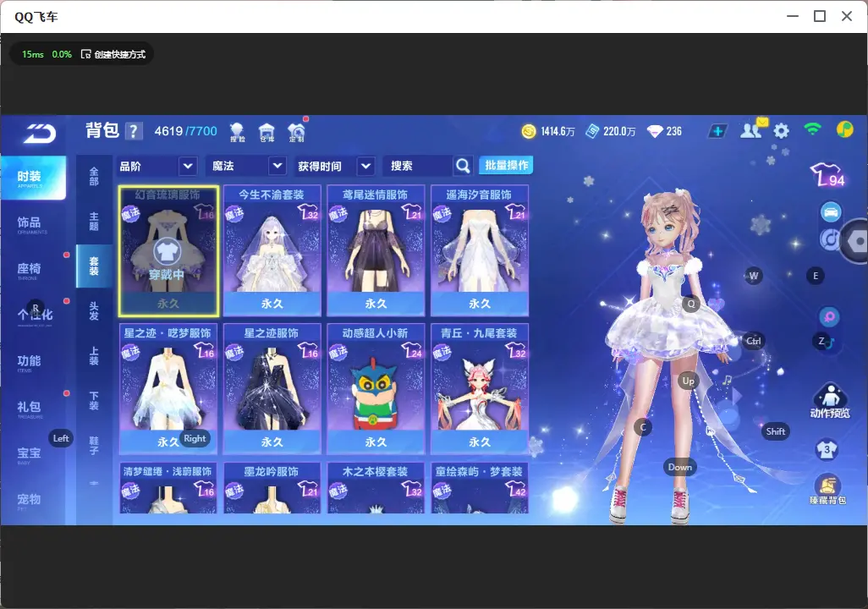The width and height of the screenshot is (868, 609).
Task: Open the 饰品 ornaments tab
Action: pyautogui.click(x=33, y=224)
